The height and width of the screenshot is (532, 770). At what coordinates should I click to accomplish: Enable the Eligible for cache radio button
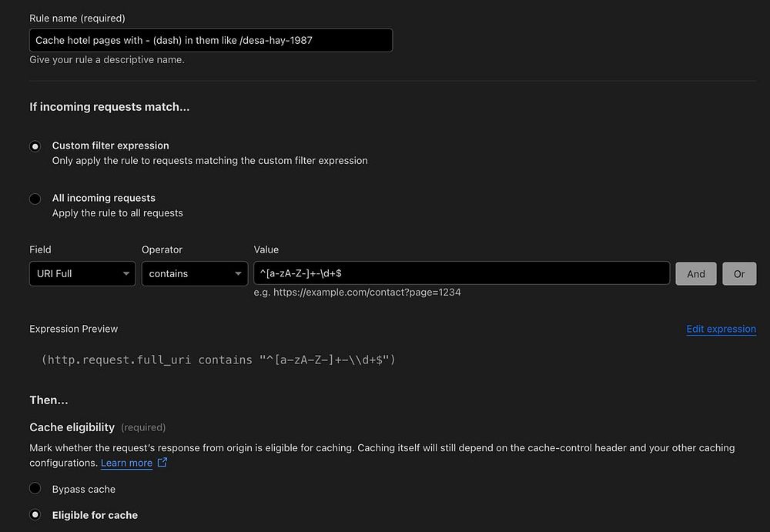tap(35, 514)
